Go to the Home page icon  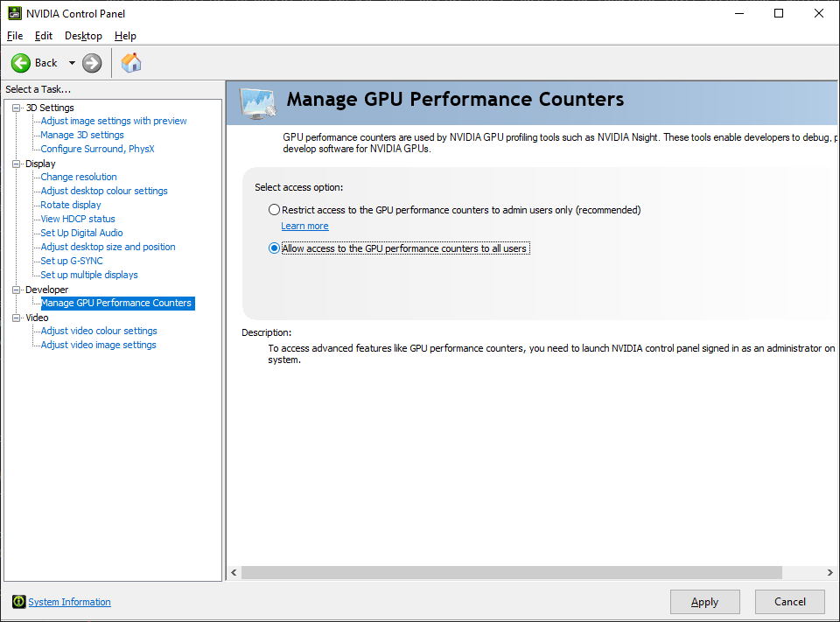pyautogui.click(x=131, y=63)
